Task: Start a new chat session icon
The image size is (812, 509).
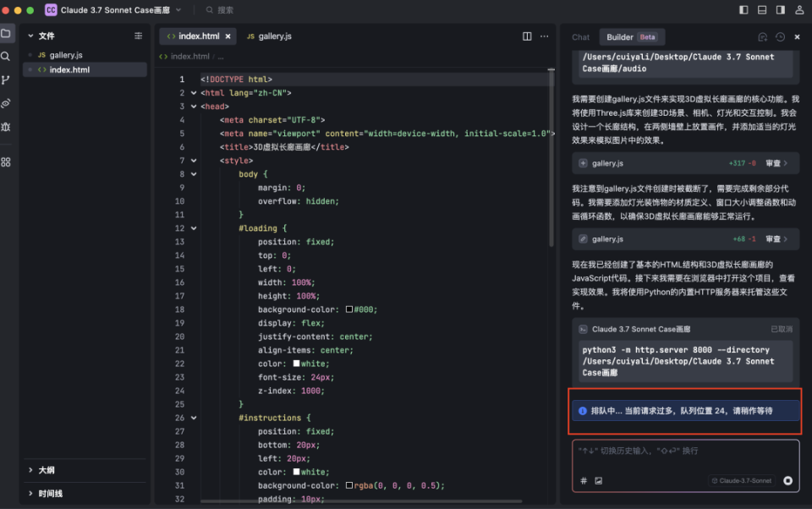Action: click(762, 36)
